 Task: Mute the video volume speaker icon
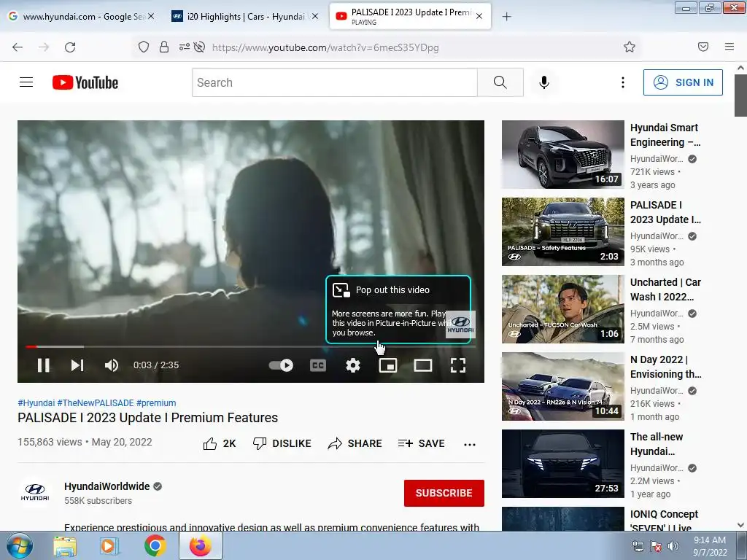coord(112,365)
